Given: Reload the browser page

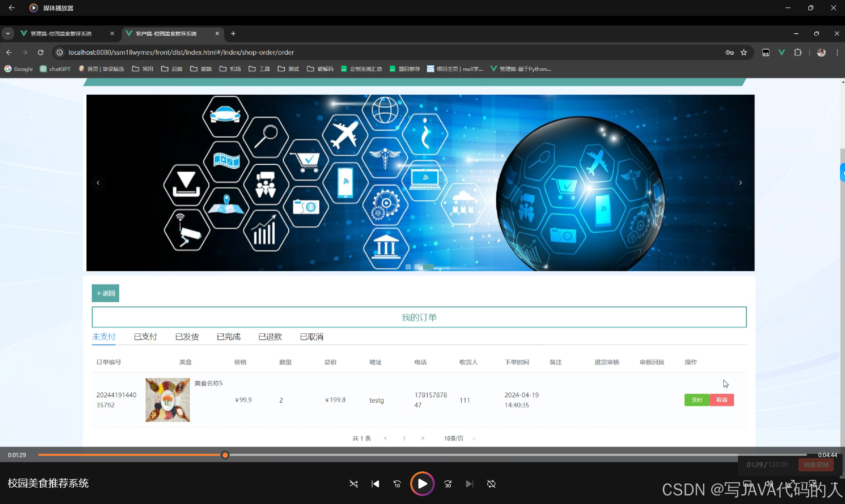Looking at the screenshot, I should [40, 52].
